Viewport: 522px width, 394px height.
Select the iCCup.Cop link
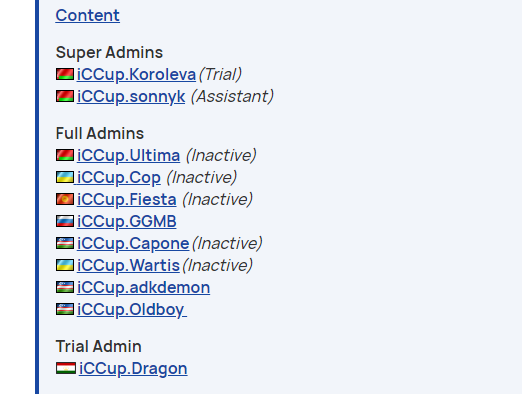tap(118, 177)
